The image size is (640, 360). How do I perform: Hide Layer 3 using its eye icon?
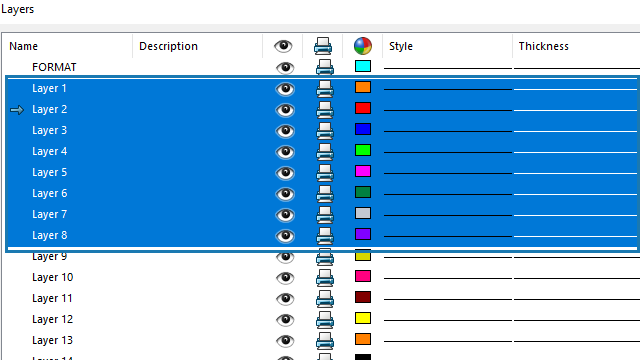coord(285,131)
